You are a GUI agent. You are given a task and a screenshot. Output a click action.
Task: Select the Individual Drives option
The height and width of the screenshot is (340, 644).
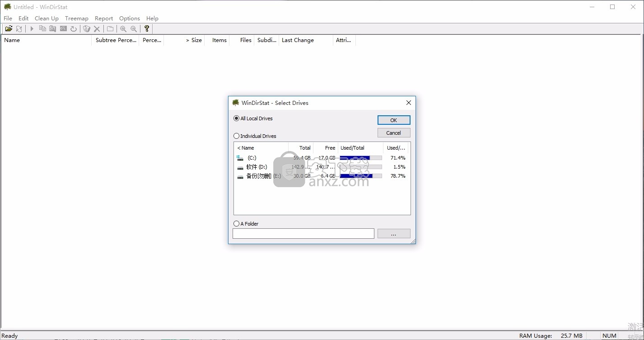click(x=255, y=136)
